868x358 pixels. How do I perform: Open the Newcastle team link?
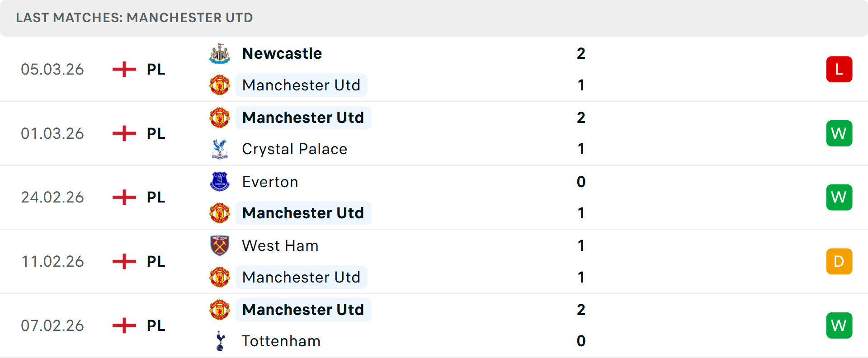click(x=282, y=54)
